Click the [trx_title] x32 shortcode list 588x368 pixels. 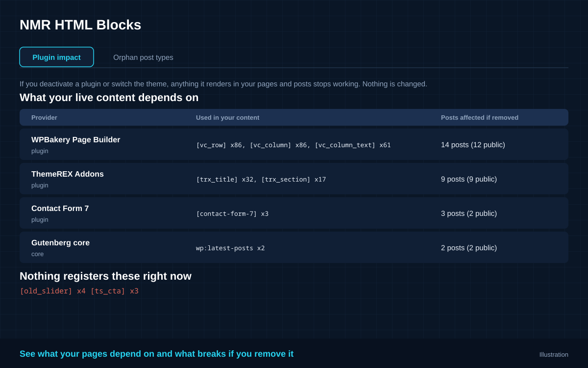click(x=261, y=179)
